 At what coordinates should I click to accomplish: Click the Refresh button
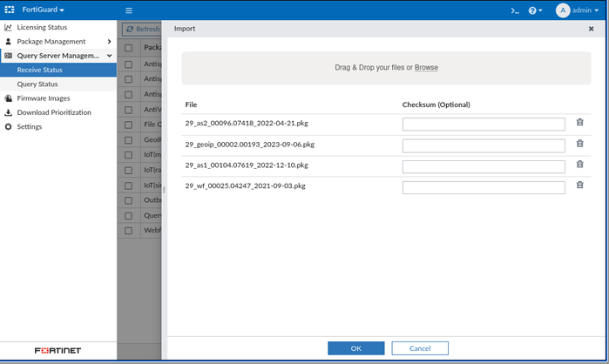(142, 29)
